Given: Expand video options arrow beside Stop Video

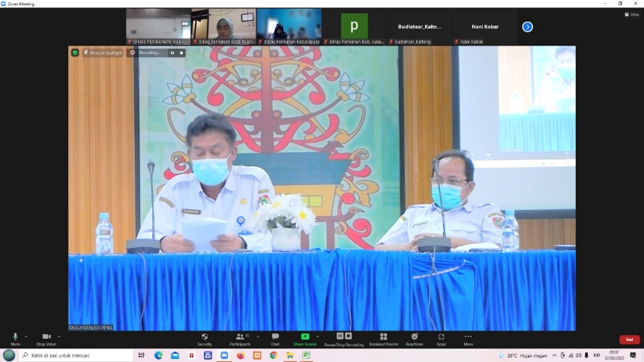Looking at the screenshot, I should [59, 336].
